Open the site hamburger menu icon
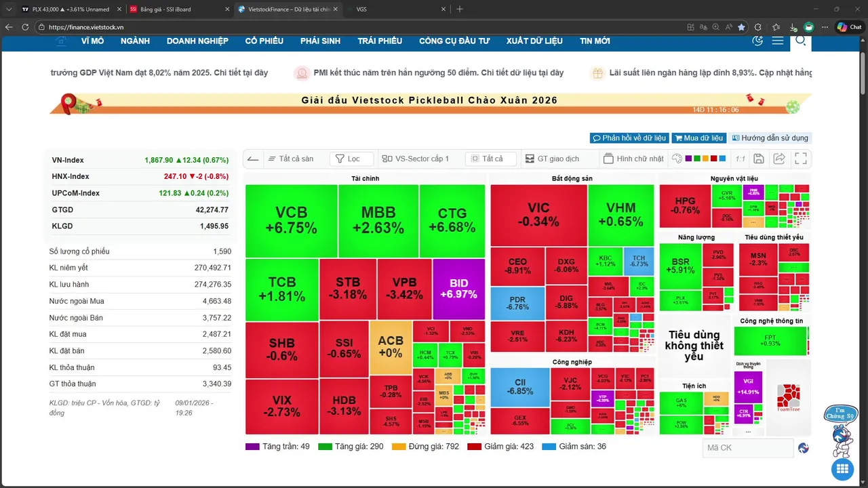Viewport: 868px width, 488px height. 778,41
